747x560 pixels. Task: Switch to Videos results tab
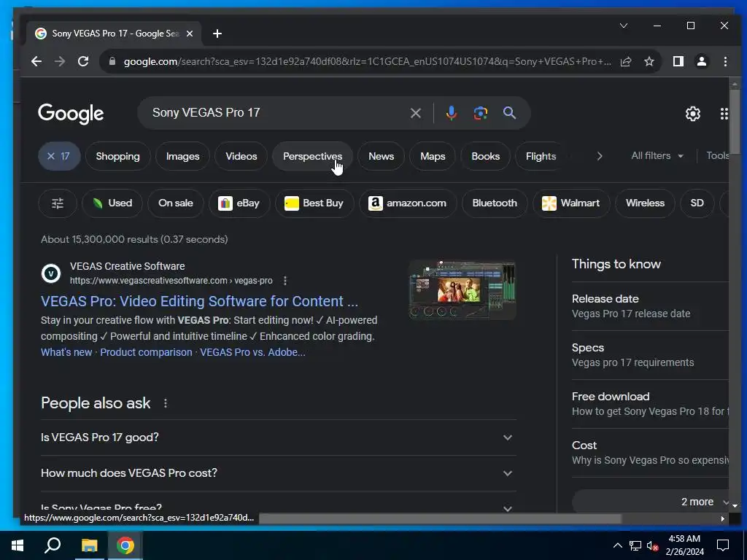[241, 156]
